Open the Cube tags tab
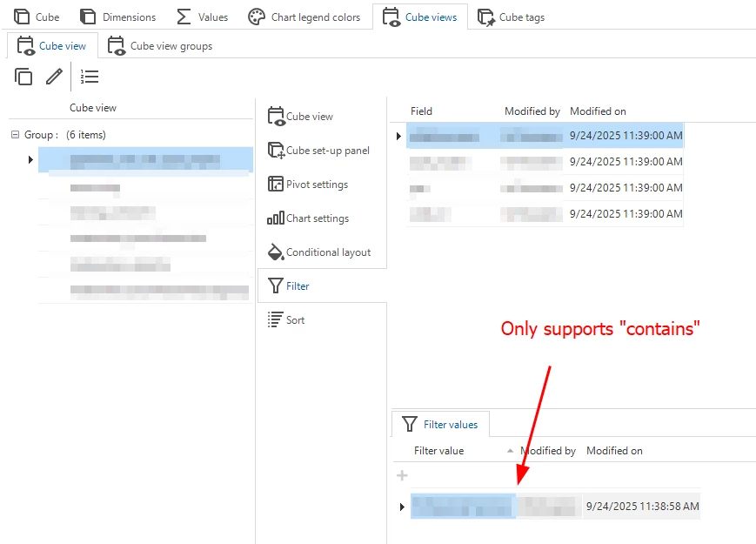The height and width of the screenshot is (544, 756). pos(511,17)
